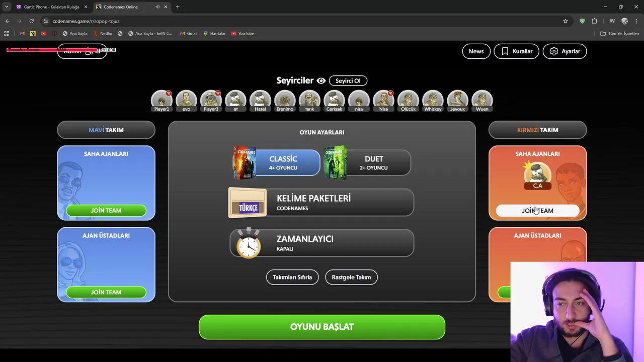Screen dimensions: 644x362
Task: Open the Admin players dropdown
Action: click(82, 51)
